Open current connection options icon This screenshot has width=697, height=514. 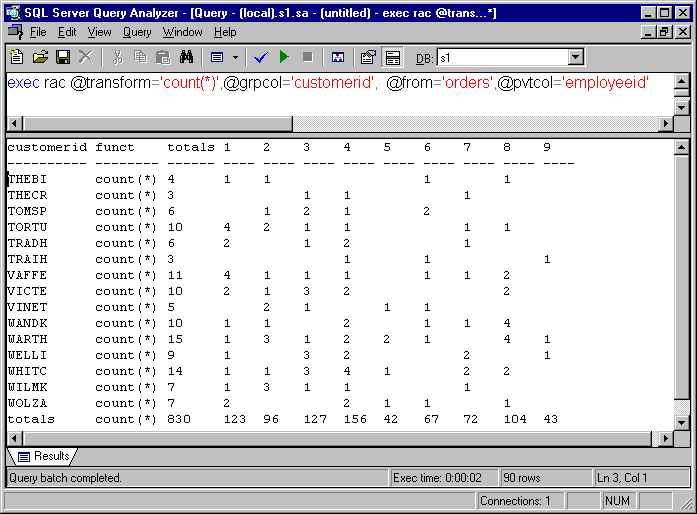pos(368,57)
